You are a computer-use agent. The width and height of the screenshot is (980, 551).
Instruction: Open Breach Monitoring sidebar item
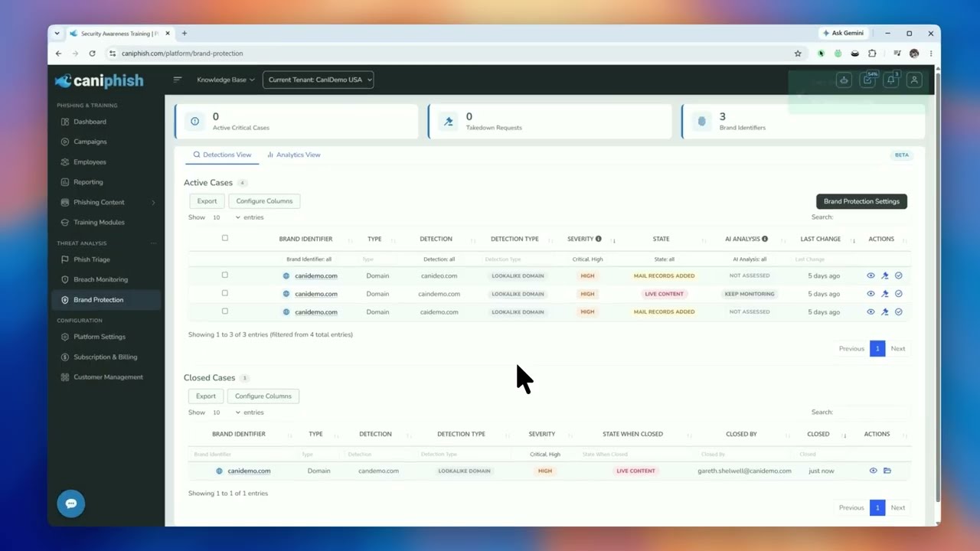100,279
